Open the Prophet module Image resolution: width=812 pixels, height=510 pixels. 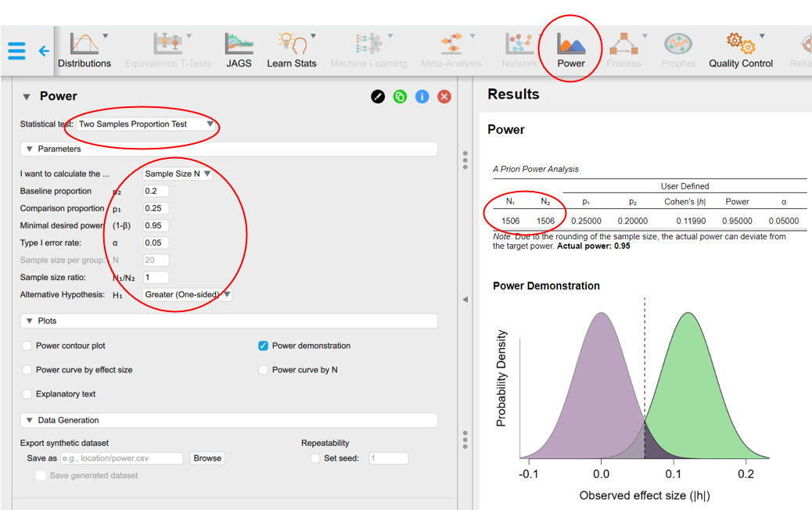678,50
